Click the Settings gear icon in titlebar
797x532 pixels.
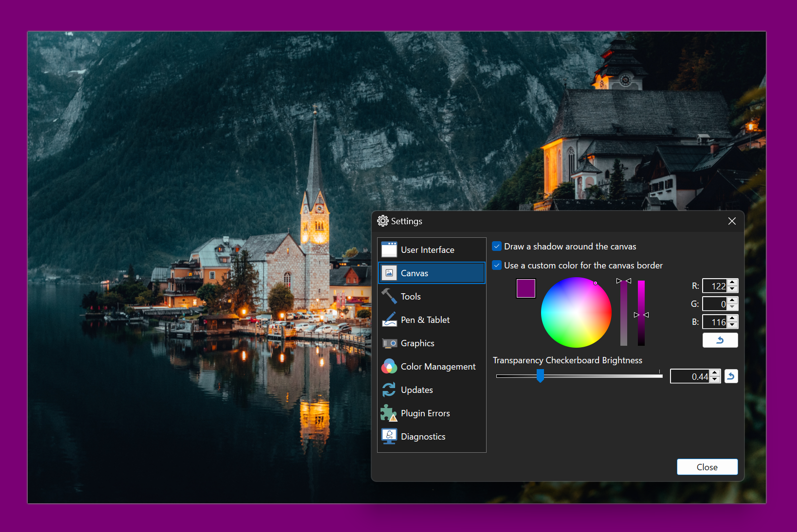(x=383, y=221)
